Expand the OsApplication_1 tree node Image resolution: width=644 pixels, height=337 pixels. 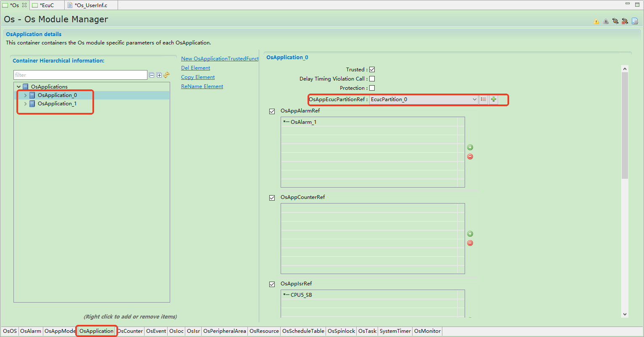tap(26, 104)
